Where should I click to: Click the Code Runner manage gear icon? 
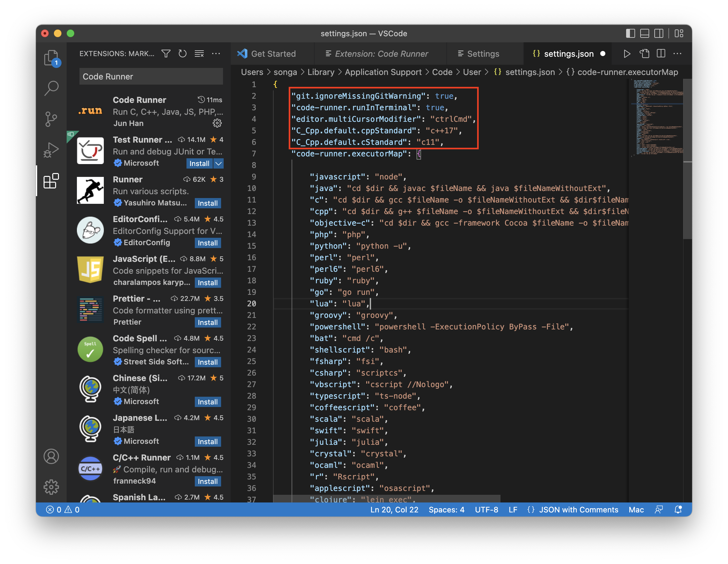(217, 123)
